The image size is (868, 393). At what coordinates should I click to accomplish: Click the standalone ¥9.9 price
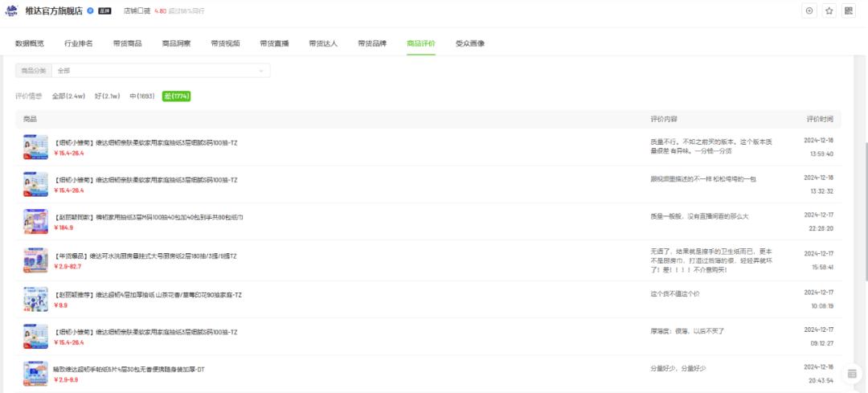61,305
